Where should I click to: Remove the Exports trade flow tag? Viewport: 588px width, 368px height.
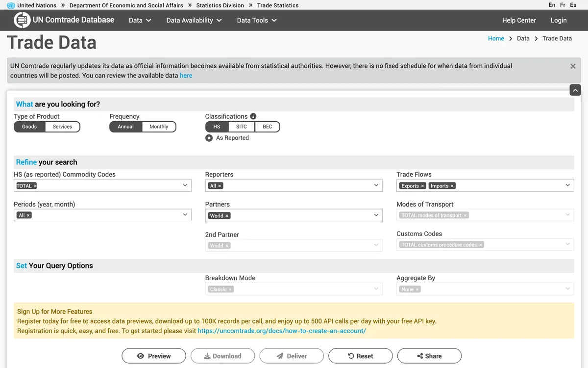tap(422, 186)
